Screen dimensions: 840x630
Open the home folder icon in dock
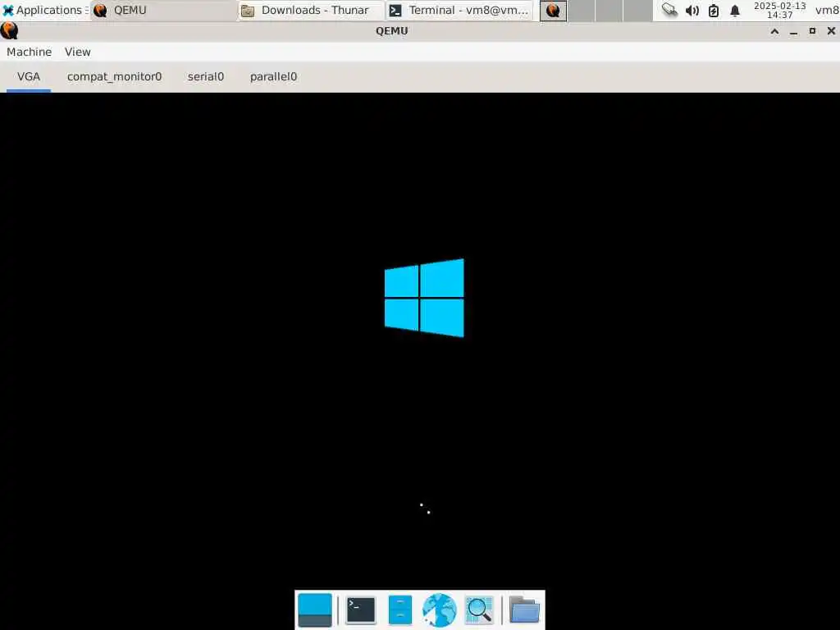click(524, 610)
